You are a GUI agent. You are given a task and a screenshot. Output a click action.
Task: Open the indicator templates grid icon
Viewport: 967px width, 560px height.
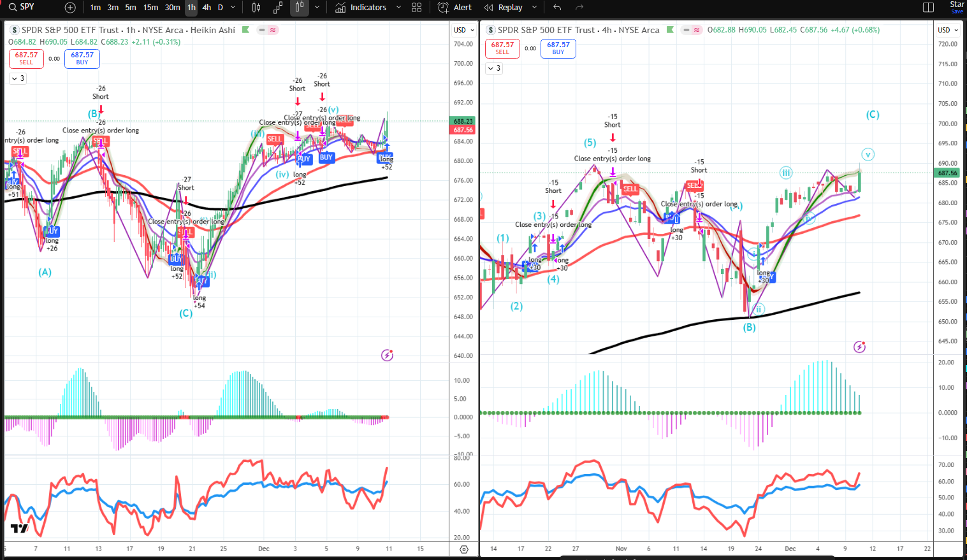pyautogui.click(x=417, y=8)
